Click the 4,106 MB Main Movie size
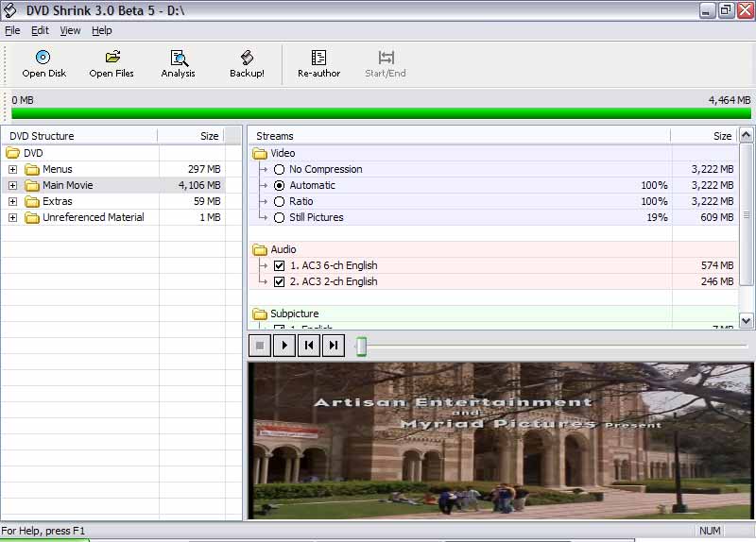This screenshot has height=542, width=756. coord(199,185)
